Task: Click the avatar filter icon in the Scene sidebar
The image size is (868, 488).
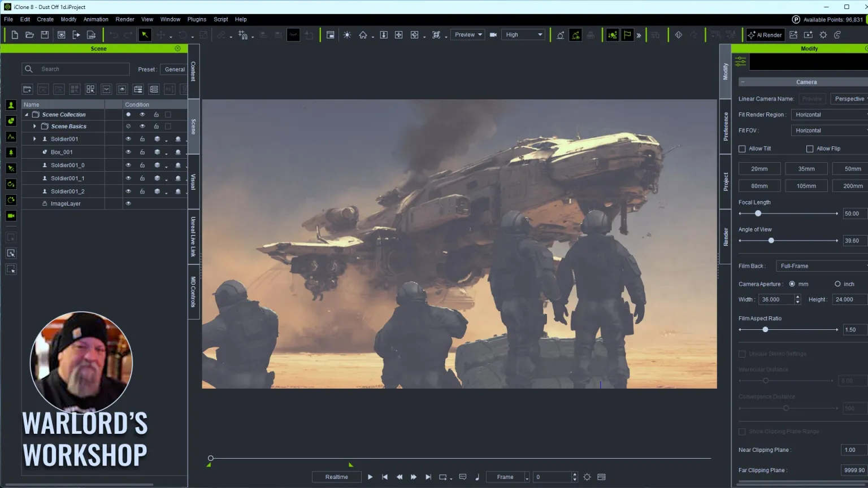Action: tap(11, 105)
